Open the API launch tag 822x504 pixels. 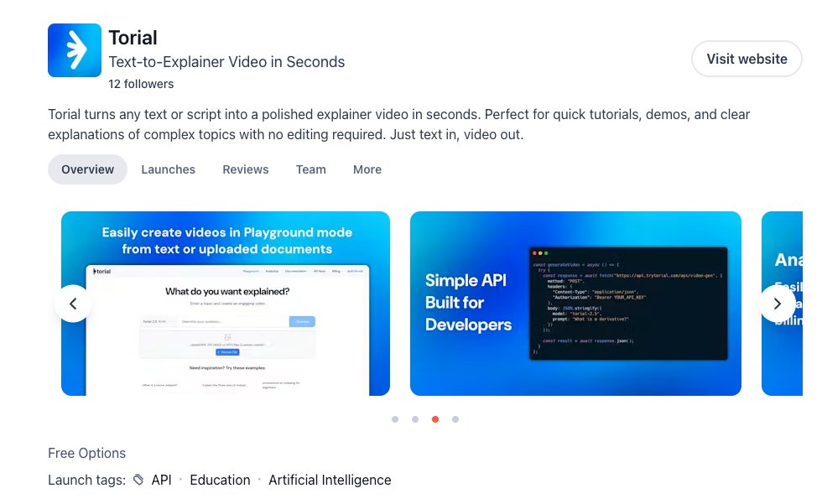coord(161,479)
